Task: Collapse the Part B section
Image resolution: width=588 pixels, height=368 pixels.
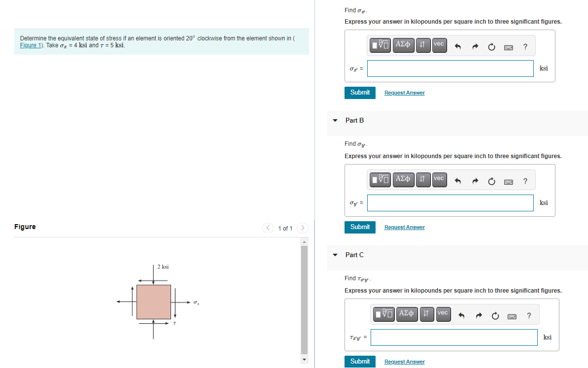Action: tap(335, 120)
